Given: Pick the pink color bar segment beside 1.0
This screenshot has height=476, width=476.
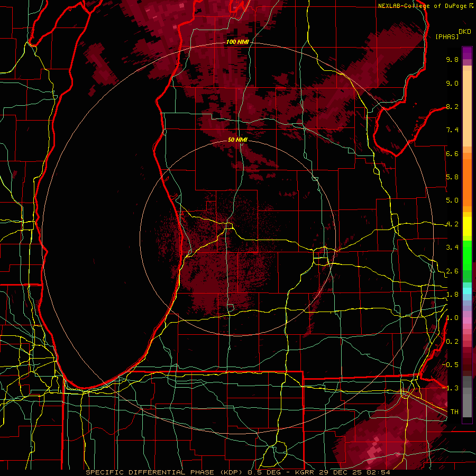Looking at the screenshot, I should (467, 321).
